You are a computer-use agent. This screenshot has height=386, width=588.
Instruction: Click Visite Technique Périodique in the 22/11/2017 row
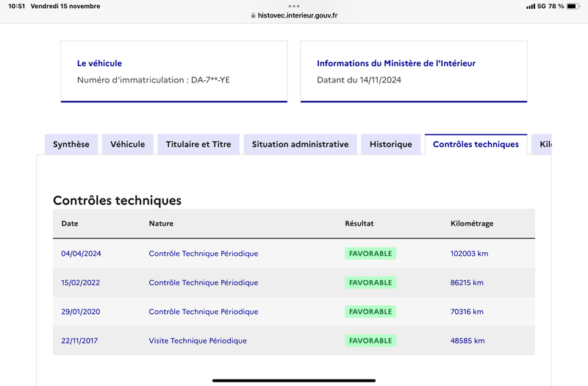coord(198,341)
